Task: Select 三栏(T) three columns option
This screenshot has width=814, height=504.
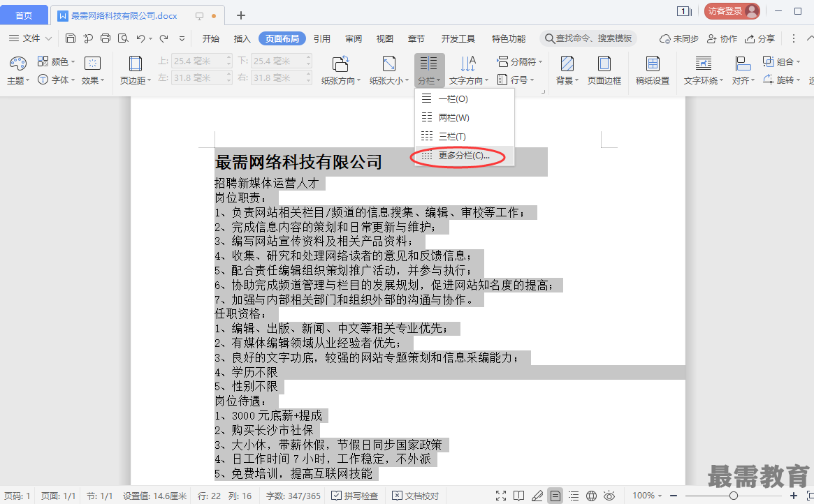Action: coord(465,136)
